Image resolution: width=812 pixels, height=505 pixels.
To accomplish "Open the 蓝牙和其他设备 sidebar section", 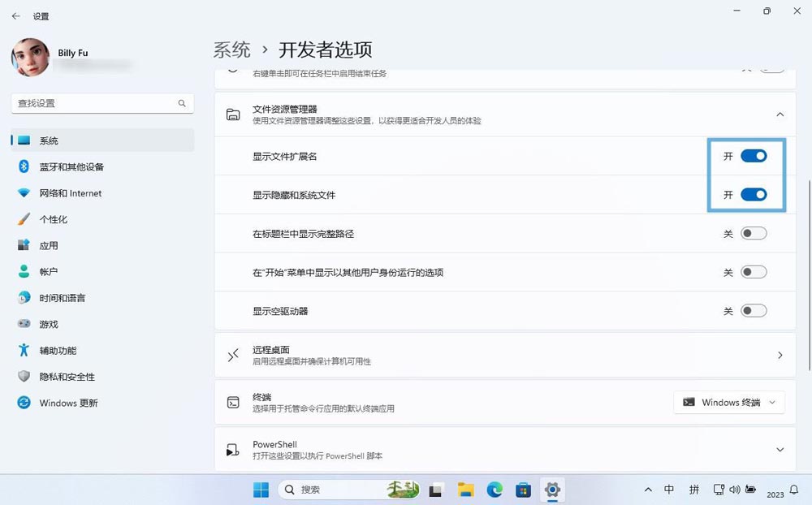I will tap(71, 167).
